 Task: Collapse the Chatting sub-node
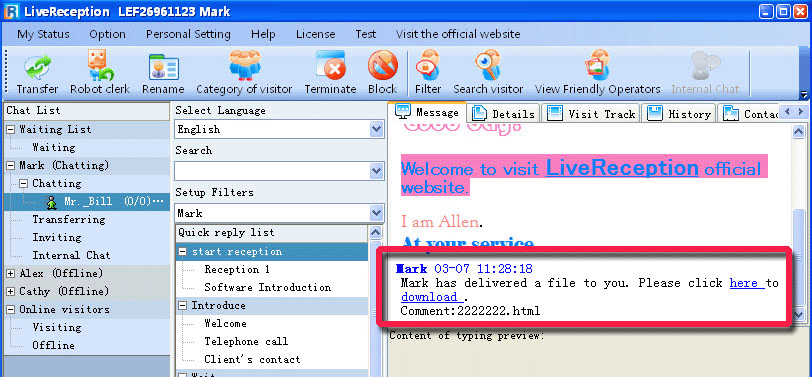tap(23, 184)
